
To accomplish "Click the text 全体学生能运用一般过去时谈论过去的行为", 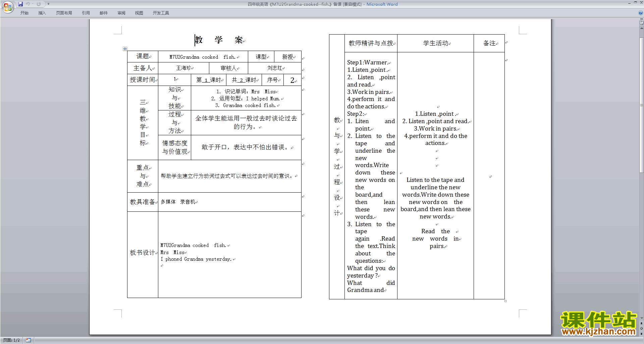I will click(246, 122).
